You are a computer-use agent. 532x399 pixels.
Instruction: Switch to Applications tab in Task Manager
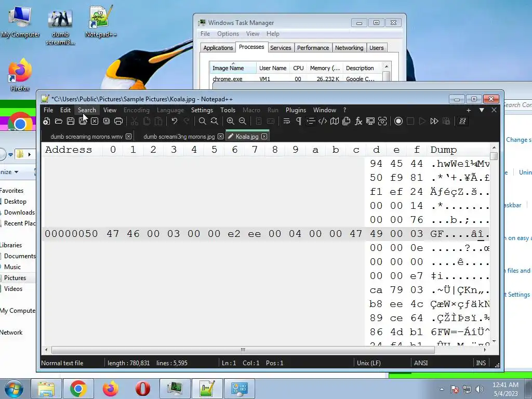point(218,48)
